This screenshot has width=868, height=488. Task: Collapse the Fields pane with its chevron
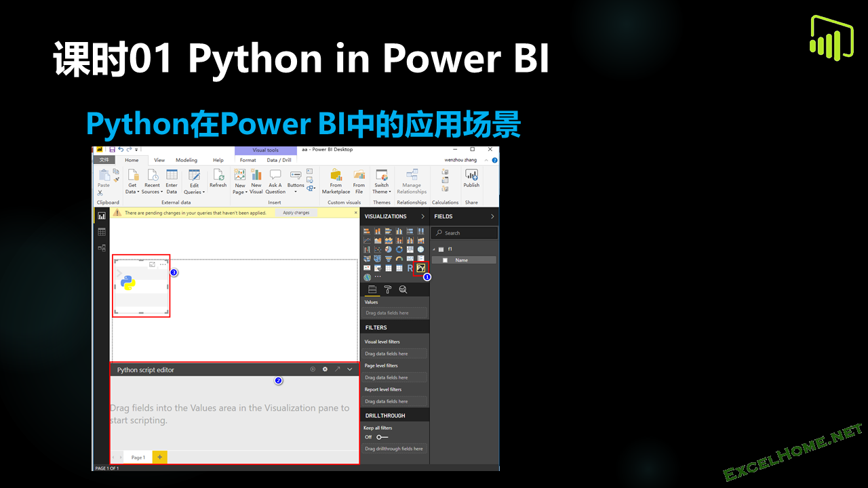(492, 216)
